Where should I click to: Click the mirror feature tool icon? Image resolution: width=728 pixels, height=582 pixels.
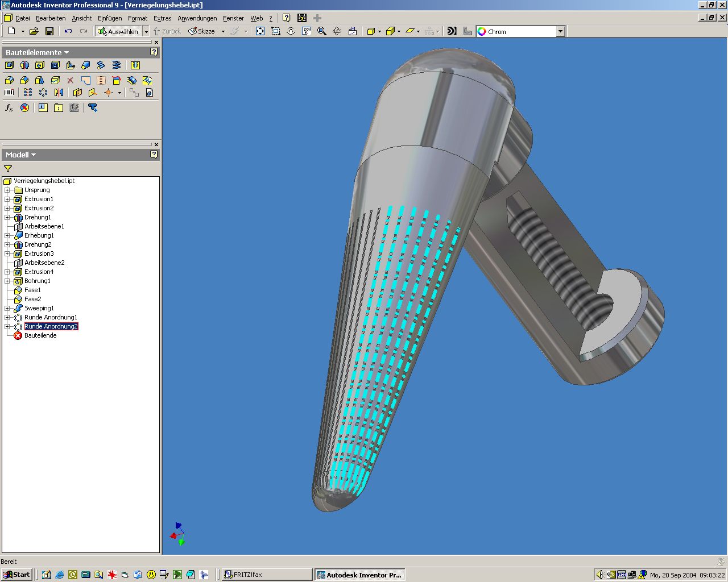59,92
